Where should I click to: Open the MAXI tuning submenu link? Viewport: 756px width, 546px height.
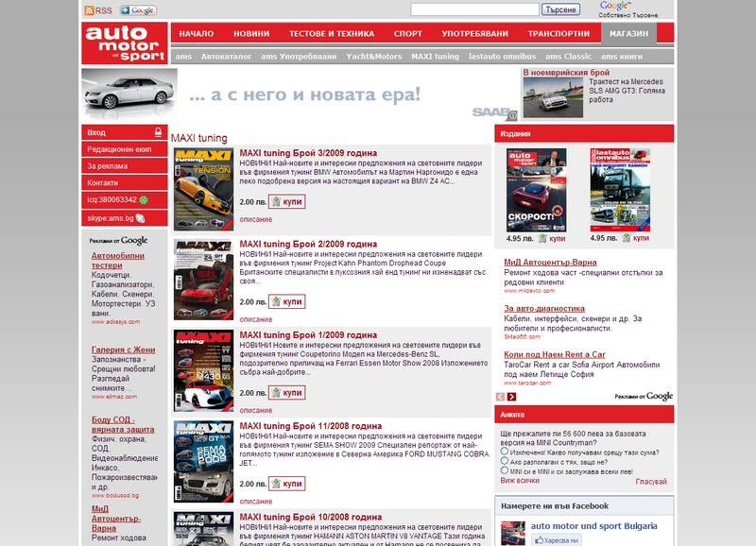(435, 57)
